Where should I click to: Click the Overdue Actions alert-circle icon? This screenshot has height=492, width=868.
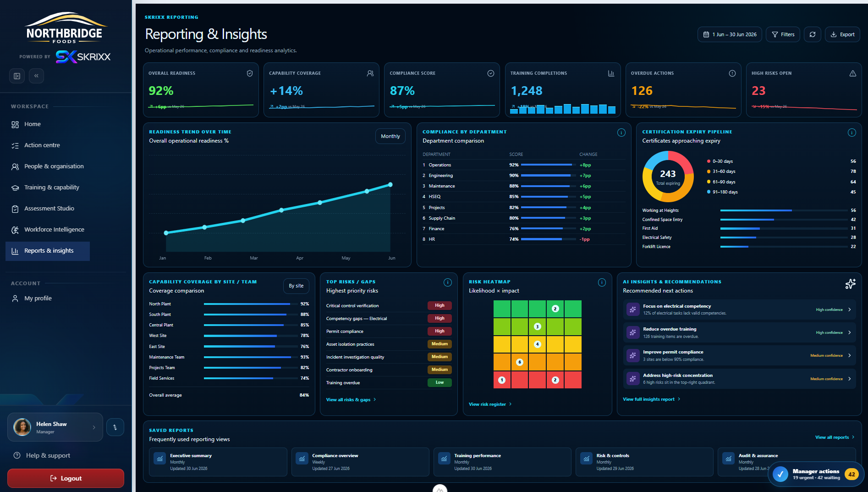732,73
